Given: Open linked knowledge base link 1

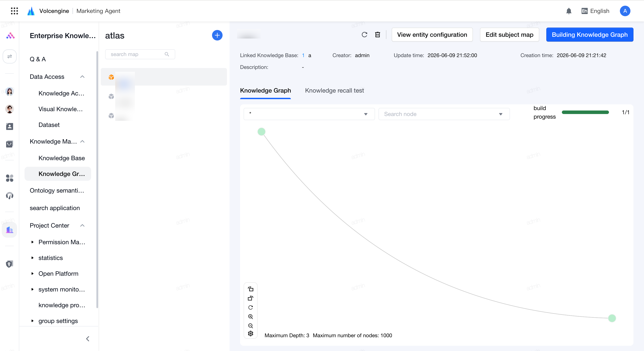Looking at the screenshot, I should click(303, 55).
